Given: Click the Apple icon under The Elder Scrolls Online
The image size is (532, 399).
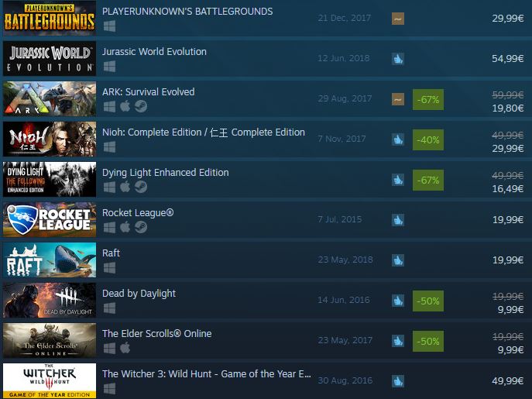Looking at the screenshot, I should [x=125, y=348].
